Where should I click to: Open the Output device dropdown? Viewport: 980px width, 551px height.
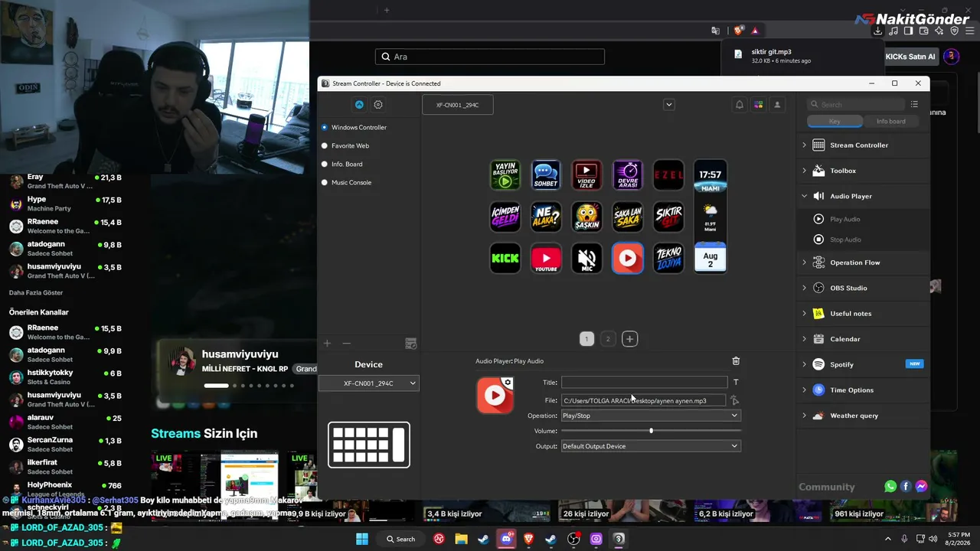point(651,446)
